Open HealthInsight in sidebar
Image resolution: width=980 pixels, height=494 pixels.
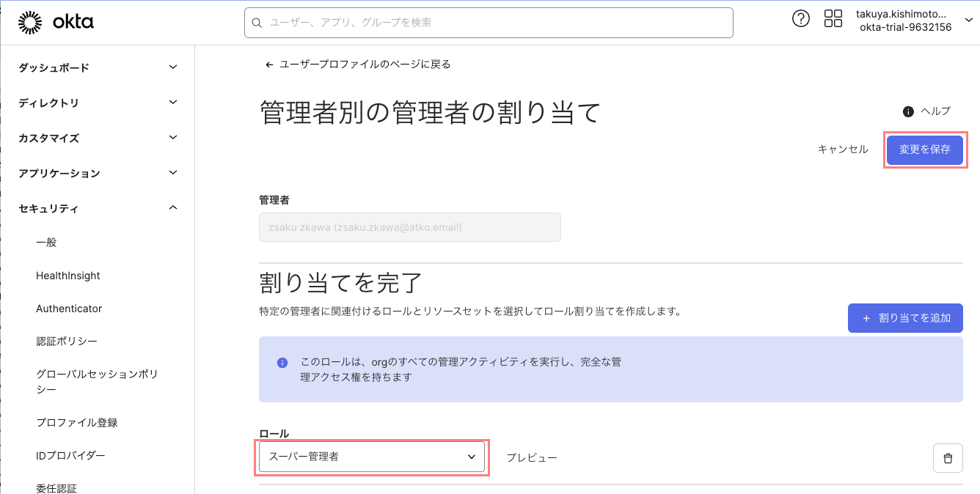tap(68, 276)
